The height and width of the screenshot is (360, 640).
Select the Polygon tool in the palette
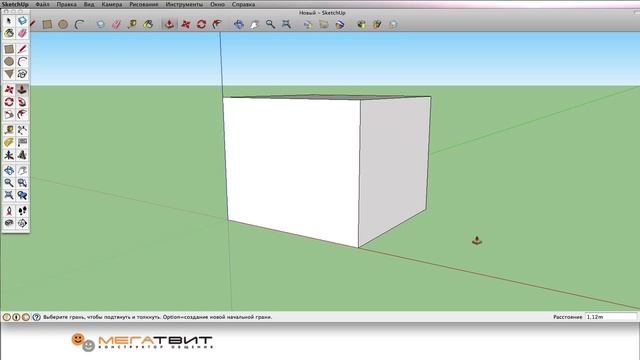9,74
